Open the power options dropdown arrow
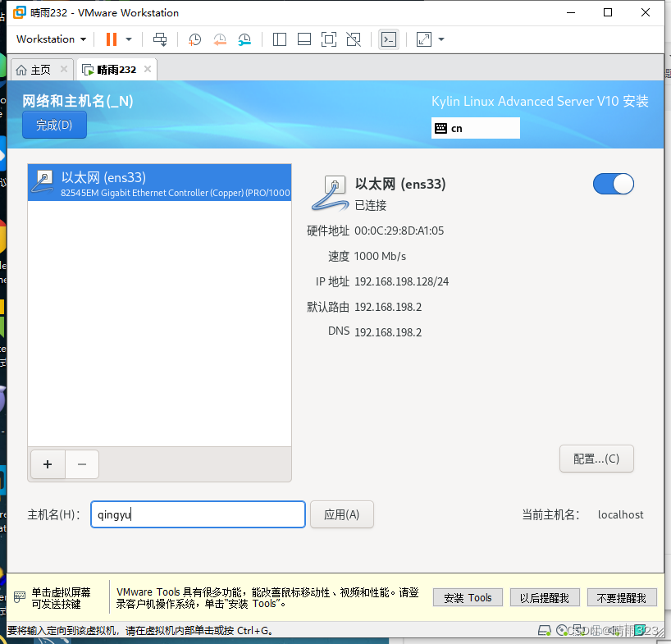This screenshot has height=644, width=671. tap(129, 39)
